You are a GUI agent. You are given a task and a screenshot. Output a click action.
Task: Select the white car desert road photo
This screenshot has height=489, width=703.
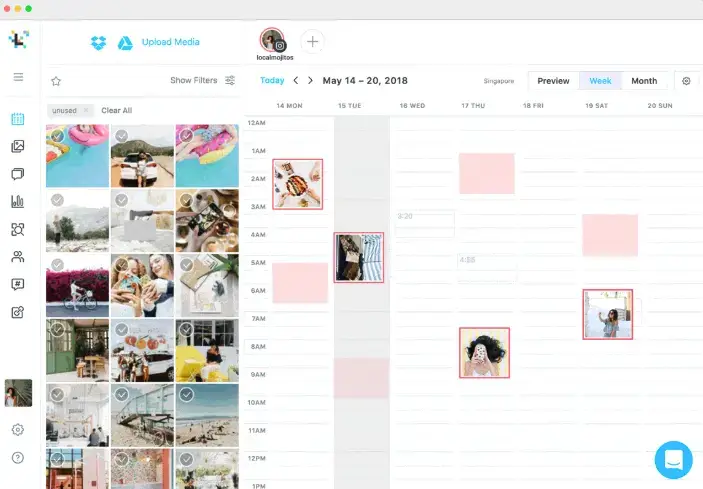pyautogui.click(x=142, y=156)
